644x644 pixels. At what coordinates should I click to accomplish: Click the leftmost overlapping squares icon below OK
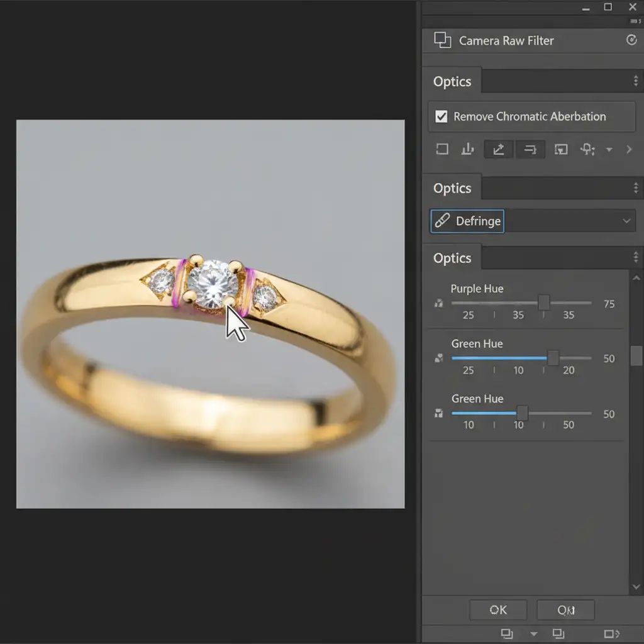[507, 633]
